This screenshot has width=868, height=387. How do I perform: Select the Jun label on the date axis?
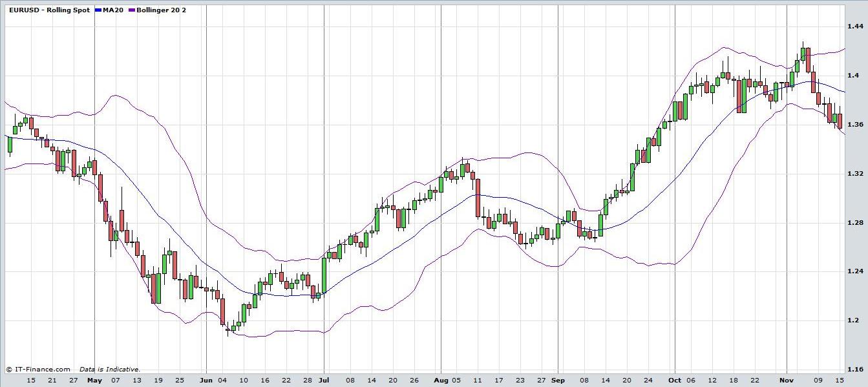point(206,381)
